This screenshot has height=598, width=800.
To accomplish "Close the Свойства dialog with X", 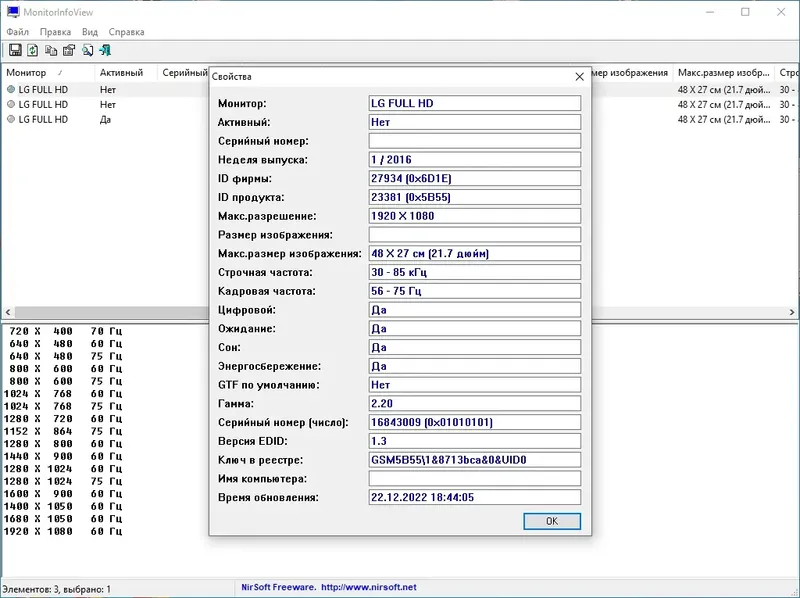I will click(580, 77).
